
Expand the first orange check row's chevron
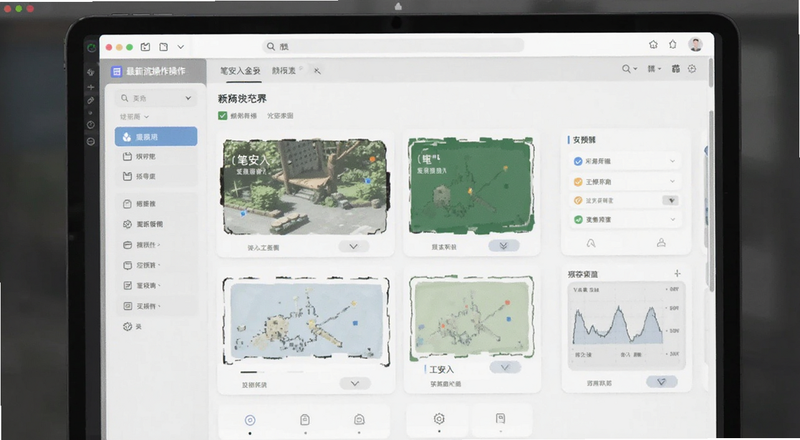[672, 182]
